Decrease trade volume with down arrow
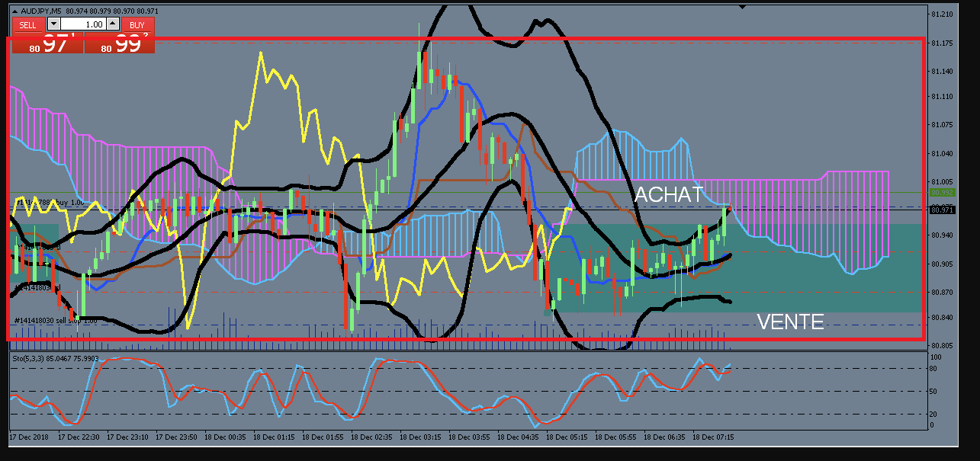Viewport: 980px width, 461px height. [x=53, y=24]
